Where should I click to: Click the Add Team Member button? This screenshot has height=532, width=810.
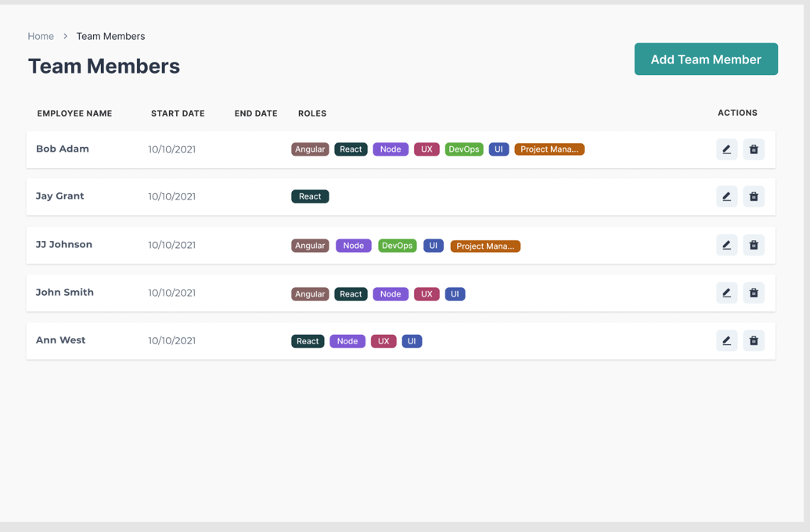pyautogui.click(x=706, y=59)
